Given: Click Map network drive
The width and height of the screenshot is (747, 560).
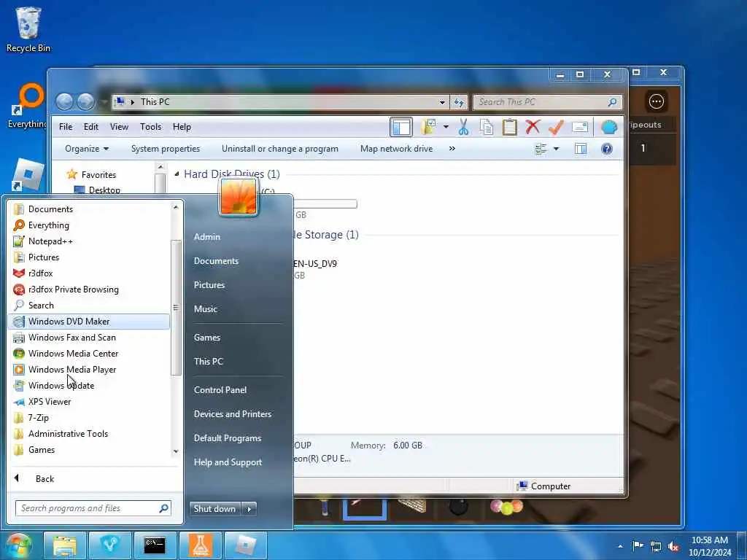Looking at the screenshot, I should (396, 149).
